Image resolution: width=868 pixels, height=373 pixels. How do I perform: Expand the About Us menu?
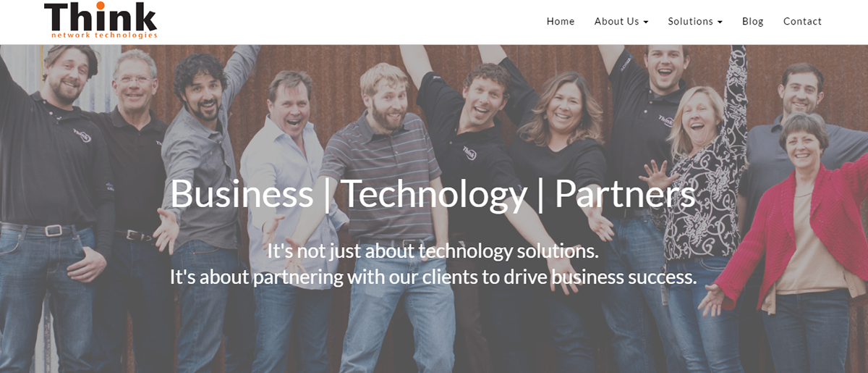pyautogui.click(x=621, y=22)
